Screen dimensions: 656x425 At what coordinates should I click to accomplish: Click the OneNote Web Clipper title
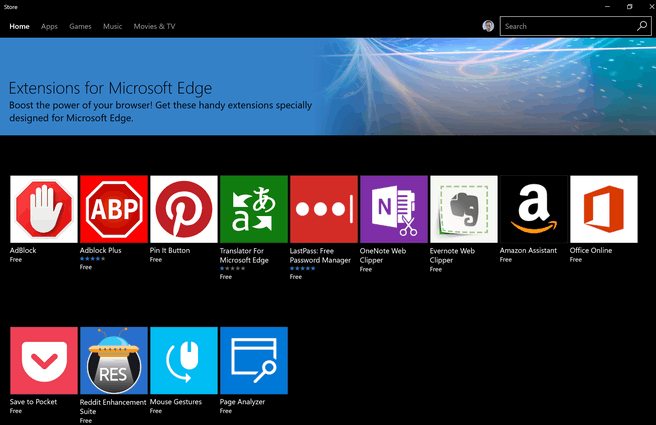383,256
